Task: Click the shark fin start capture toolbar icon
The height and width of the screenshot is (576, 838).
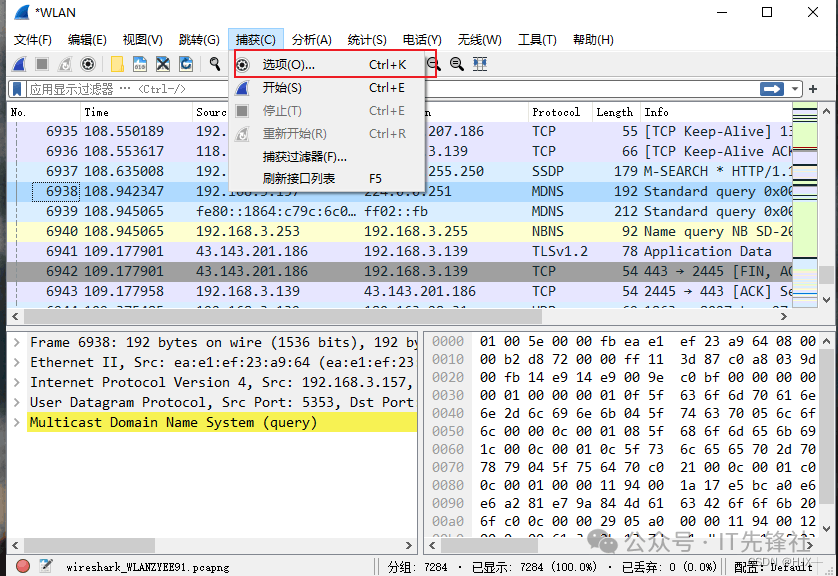Action: pos(18,64)
